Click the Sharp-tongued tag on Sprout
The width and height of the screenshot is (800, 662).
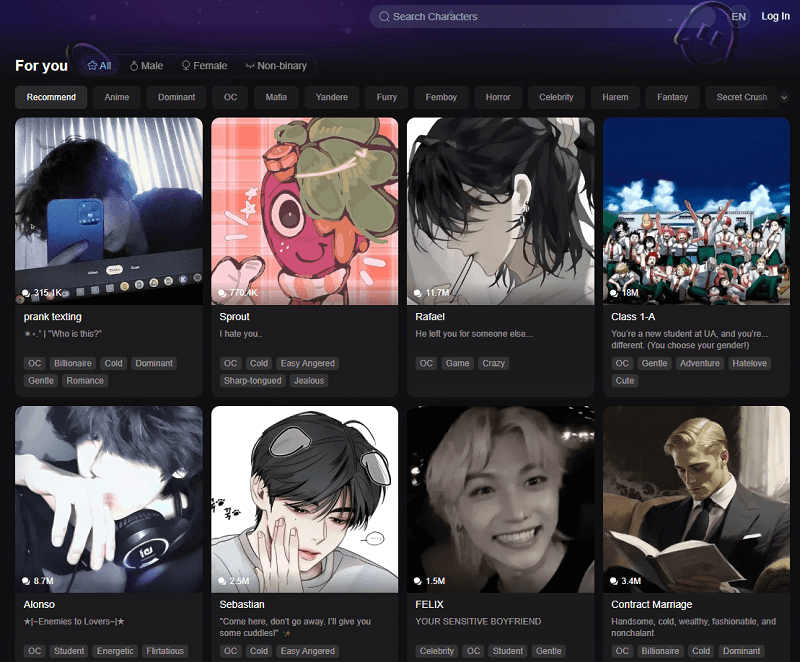point(253,380)
